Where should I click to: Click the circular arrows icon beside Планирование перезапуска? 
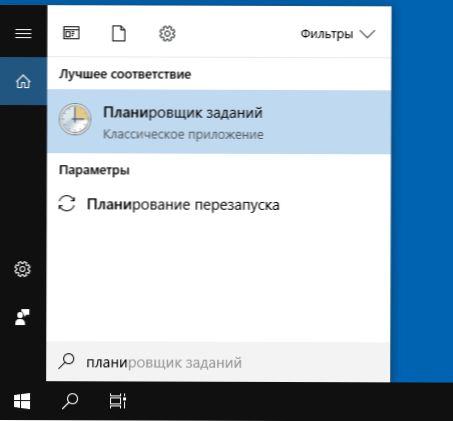[67, 203]
